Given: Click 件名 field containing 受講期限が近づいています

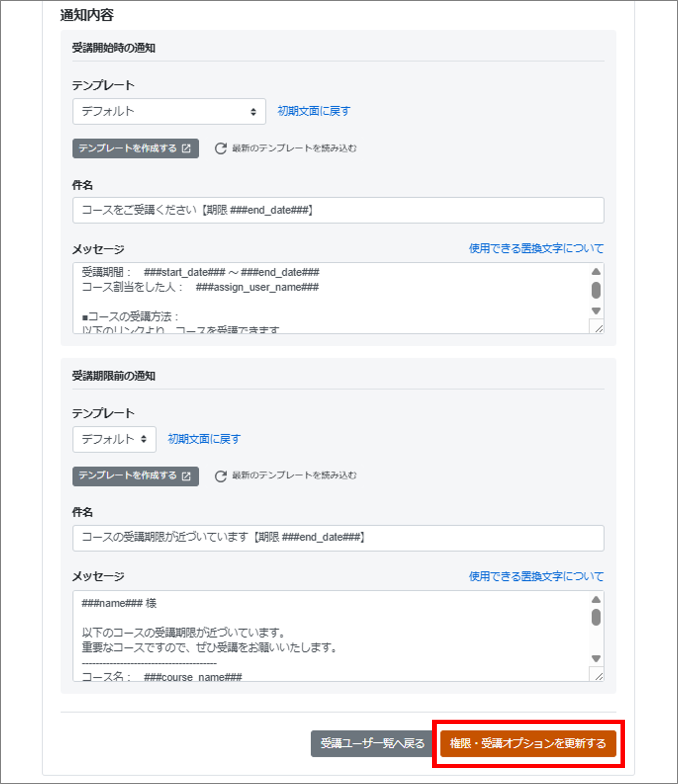Looking at the screenshot, I should pyautogui.click(x=338, y=538).
